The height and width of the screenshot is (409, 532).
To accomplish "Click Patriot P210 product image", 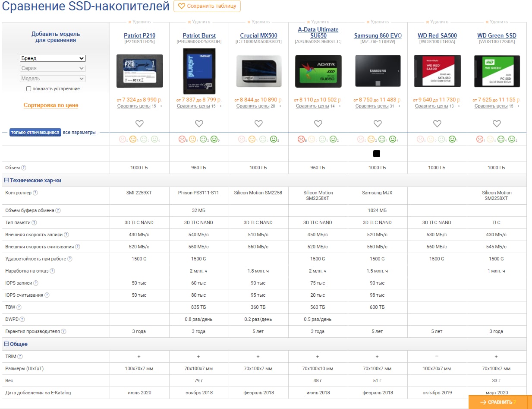I will click(139, 71).
